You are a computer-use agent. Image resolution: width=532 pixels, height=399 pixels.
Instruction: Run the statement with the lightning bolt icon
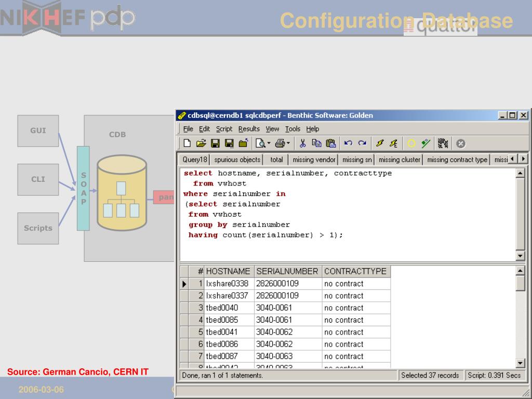tap(380, 143)
